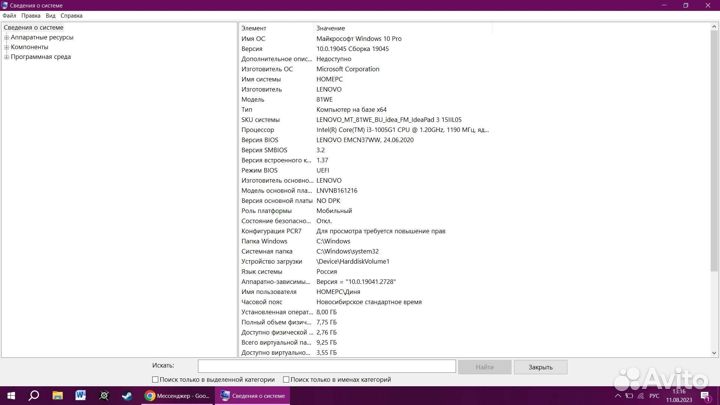
Task: Select the Устройство загрузки row
Action: (365, 261)
